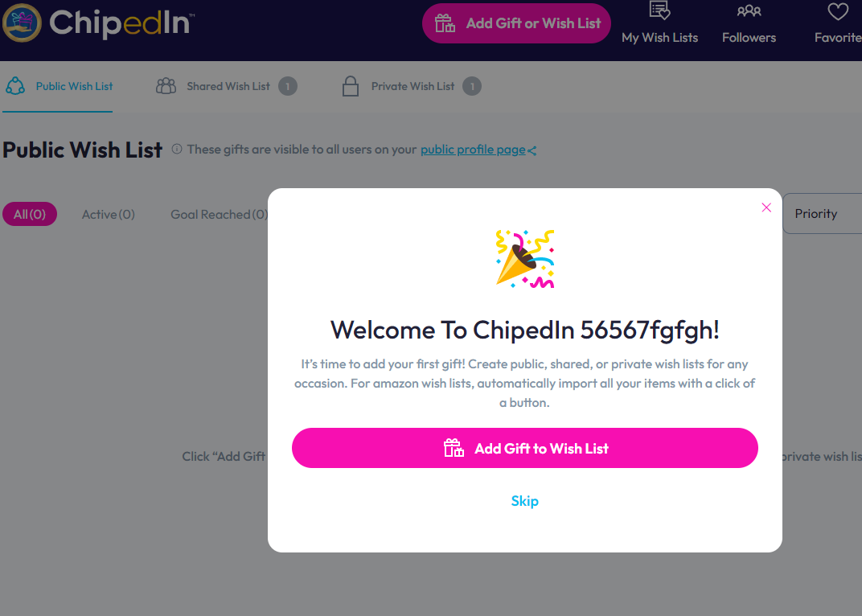Click the Skip link in dialog
862x616 pixels.
coord(525,501)
